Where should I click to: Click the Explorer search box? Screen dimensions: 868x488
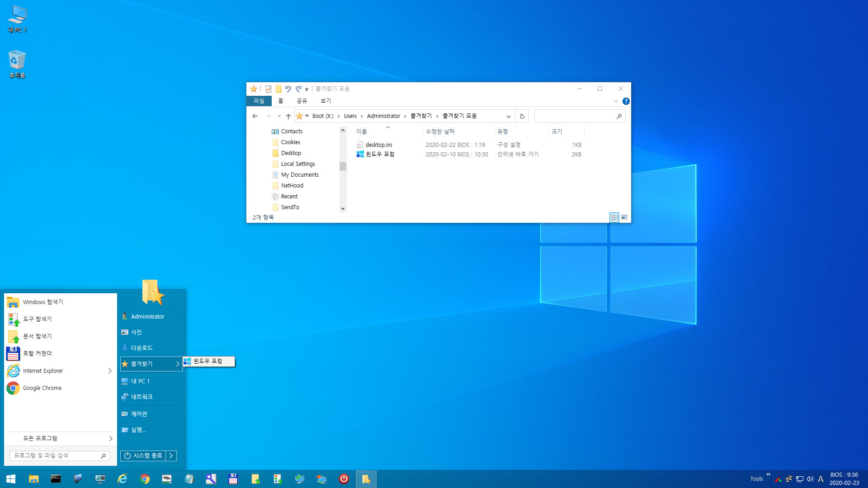click(580, 116)
